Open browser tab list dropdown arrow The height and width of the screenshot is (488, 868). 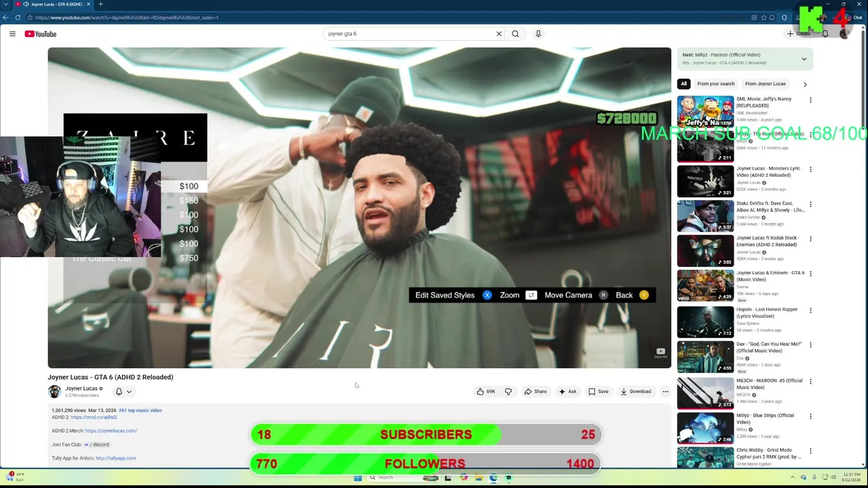pyautogui.click(x=5, y=4)
